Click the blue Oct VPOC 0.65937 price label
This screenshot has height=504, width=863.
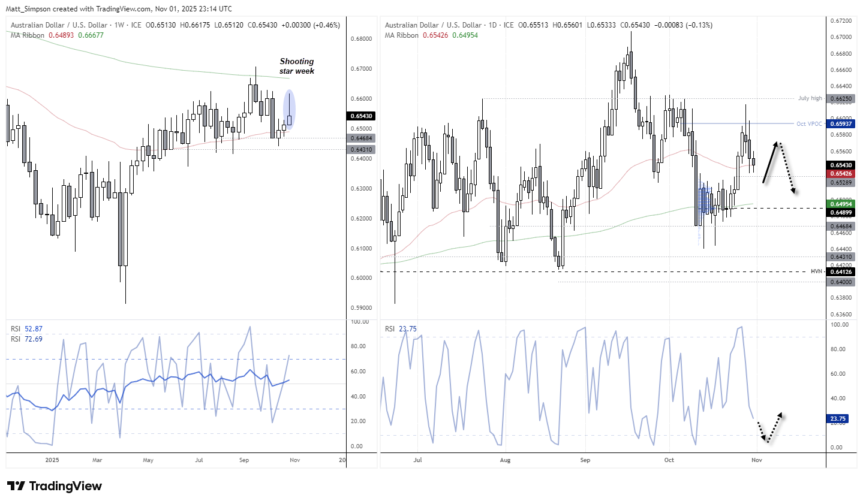point(840,123)
